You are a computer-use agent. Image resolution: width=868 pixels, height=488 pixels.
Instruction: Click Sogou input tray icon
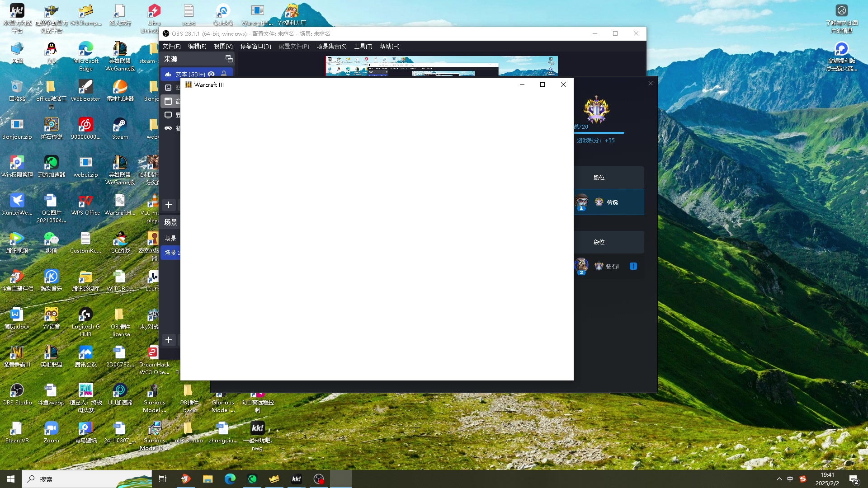click(x=803, y=479)
